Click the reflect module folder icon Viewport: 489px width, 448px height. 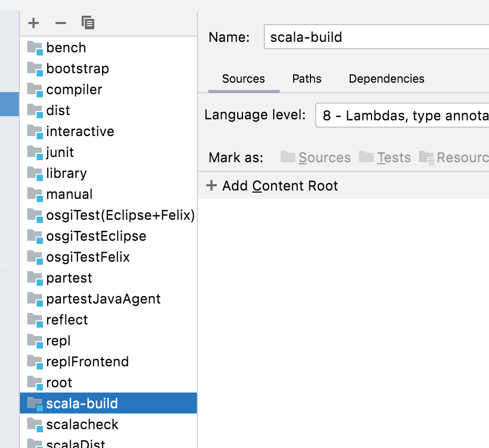click(x=35, y=320)
